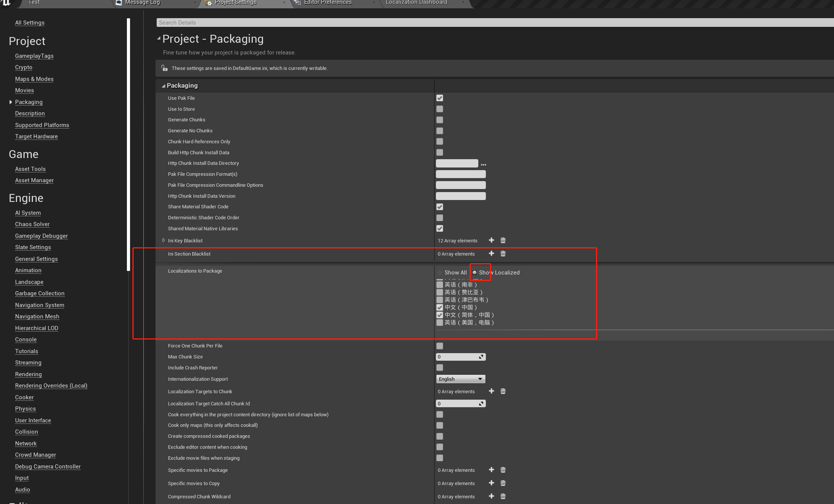Add element to Ini Section Blacklist
Viewport: 834px width, 504px height.
click(491, 254)
